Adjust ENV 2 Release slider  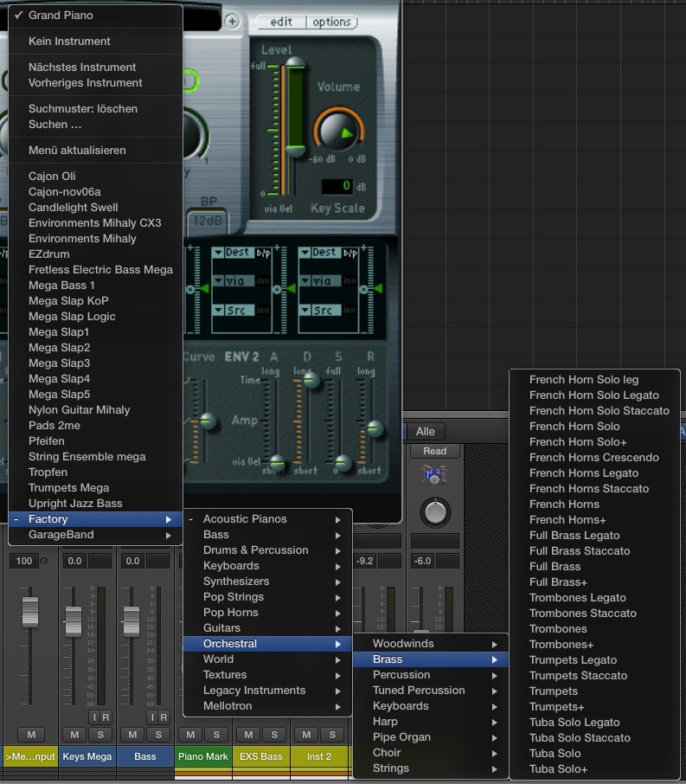(x=375, y=428)
